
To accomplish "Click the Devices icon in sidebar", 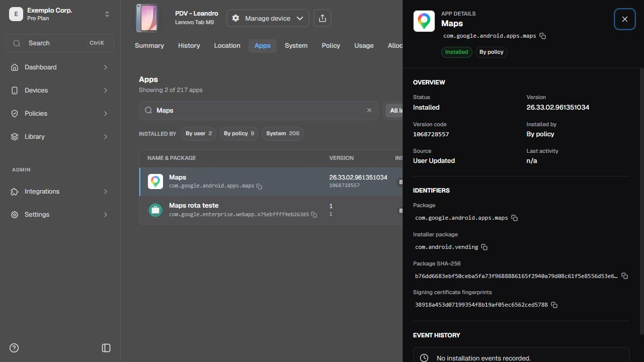I will (15, 90).
